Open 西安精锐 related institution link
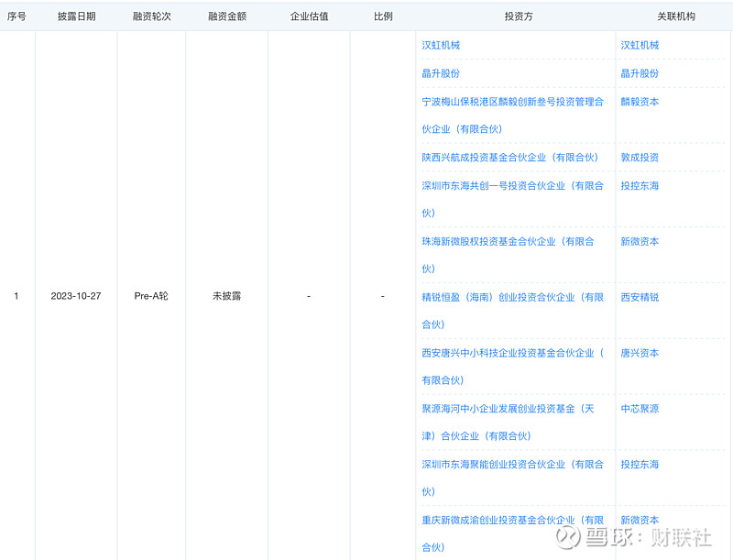 [x=640, y=297]
